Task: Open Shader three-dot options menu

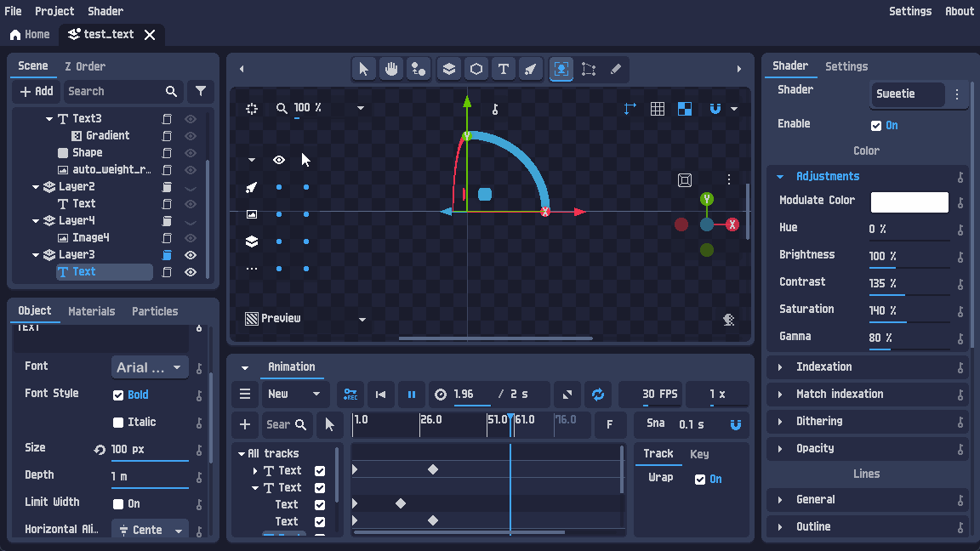Action: (957, 94)
